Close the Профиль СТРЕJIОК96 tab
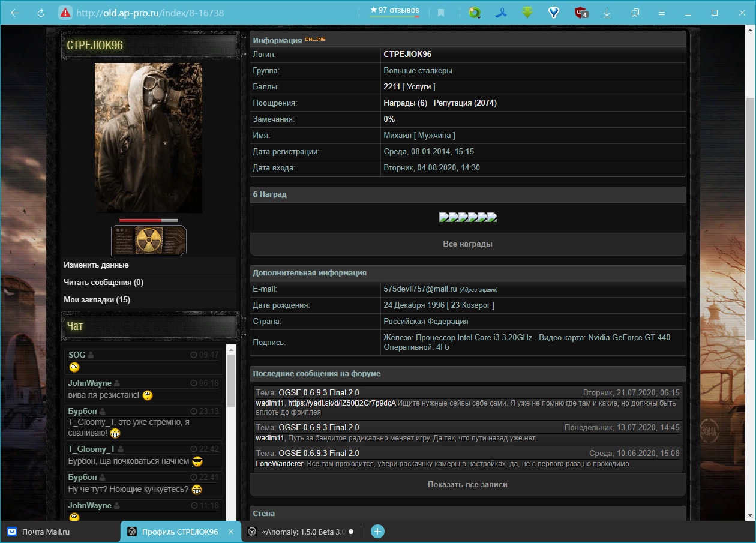The height and width of the screenshot is (543, 756). point(231,532)
